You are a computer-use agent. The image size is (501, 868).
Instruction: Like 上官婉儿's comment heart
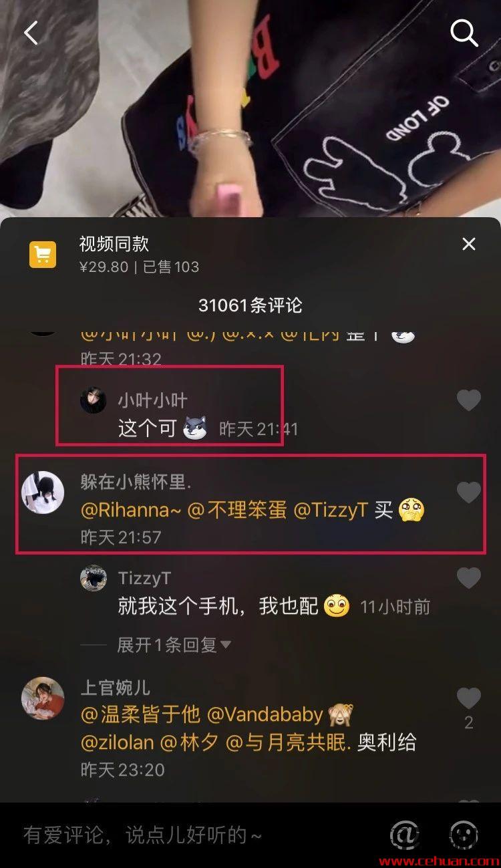(x=468, y=698)
